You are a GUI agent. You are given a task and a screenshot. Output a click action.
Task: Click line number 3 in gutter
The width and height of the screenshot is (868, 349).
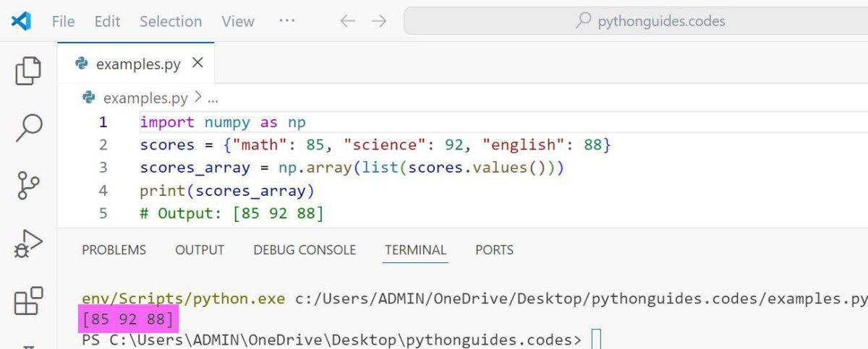pyautogui.click(x=103, y=168)
